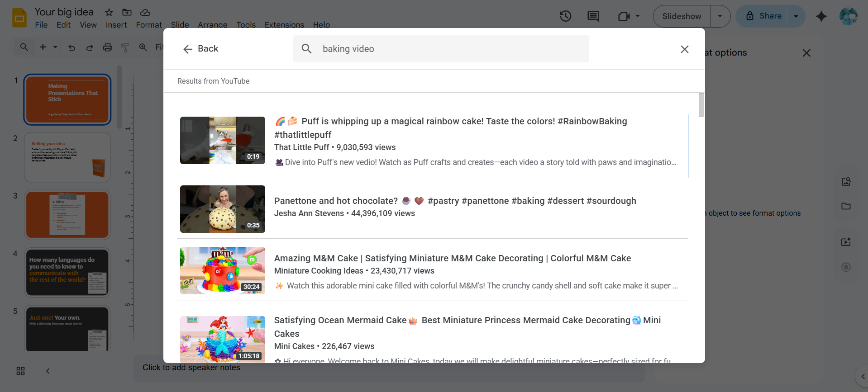Image resolution: width=868 pixels, height=392 pixels.
Task: Expand the video call dropdown arrow
Action: pyautogui.click(x=638, y=16)
